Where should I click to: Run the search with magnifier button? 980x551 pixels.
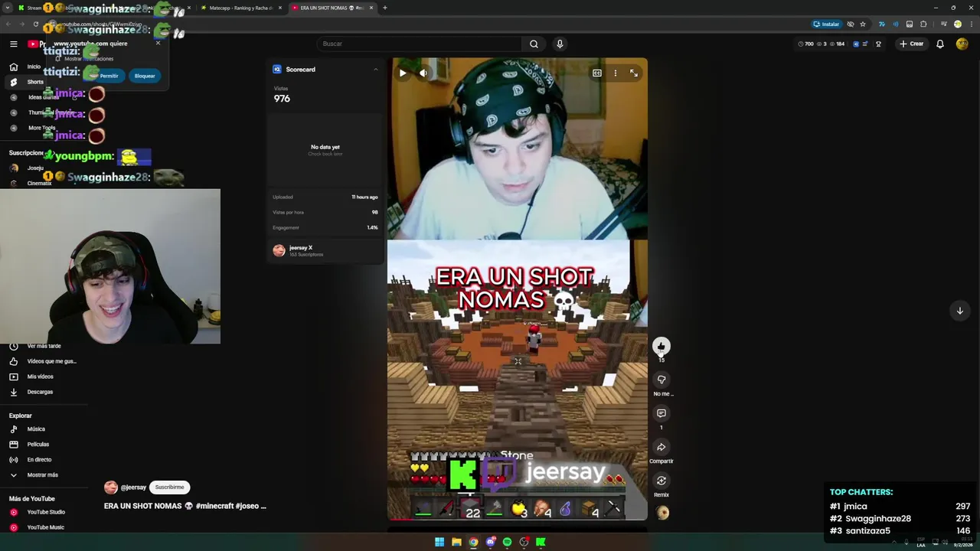(534, 44)
